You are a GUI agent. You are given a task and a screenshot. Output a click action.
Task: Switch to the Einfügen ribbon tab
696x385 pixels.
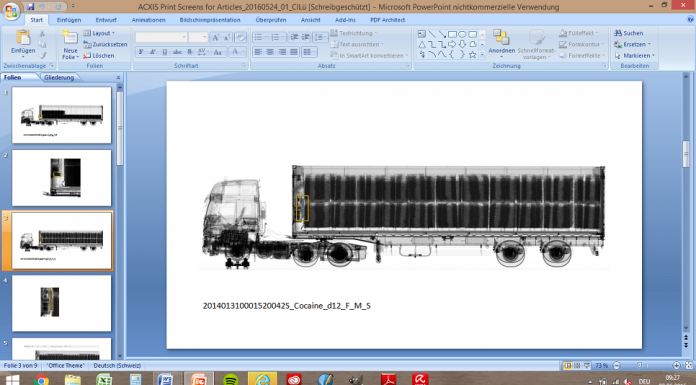(x=69, y=20)
